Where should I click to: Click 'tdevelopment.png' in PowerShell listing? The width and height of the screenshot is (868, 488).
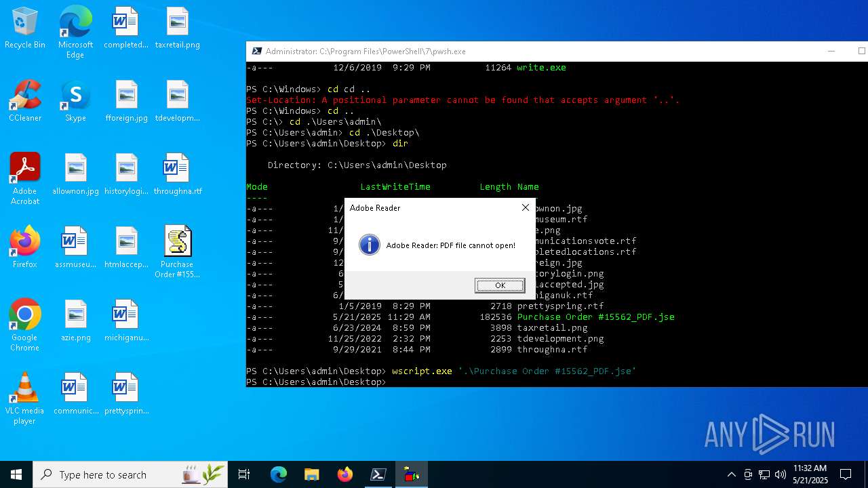pos(560,338)
